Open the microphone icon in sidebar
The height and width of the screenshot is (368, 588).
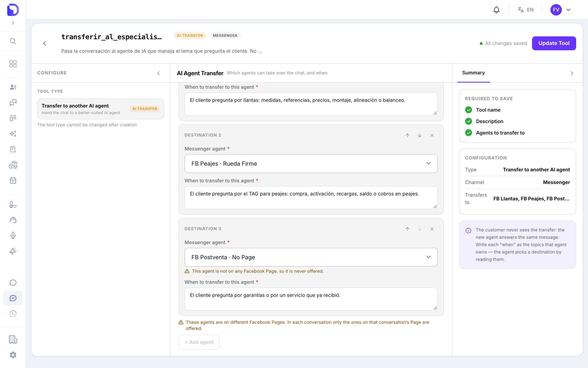[13, 235]
